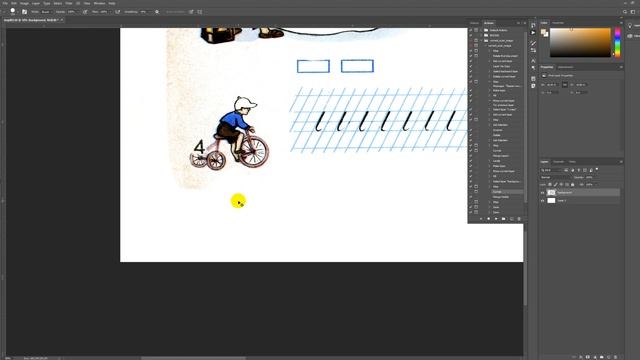Click the Background copy layer thumbnail
Image resolution: width=640 pixels, height=360 pixels.
(551, 192)
